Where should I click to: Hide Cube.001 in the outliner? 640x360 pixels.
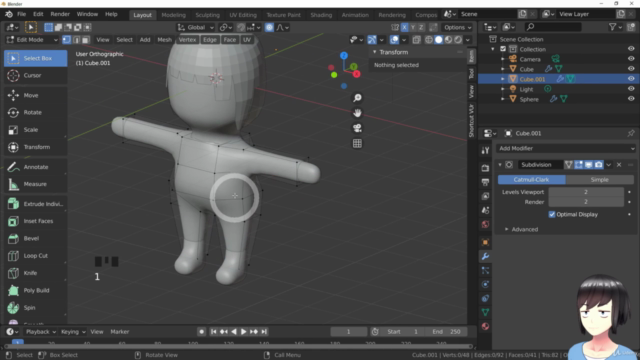pos(631,79)
